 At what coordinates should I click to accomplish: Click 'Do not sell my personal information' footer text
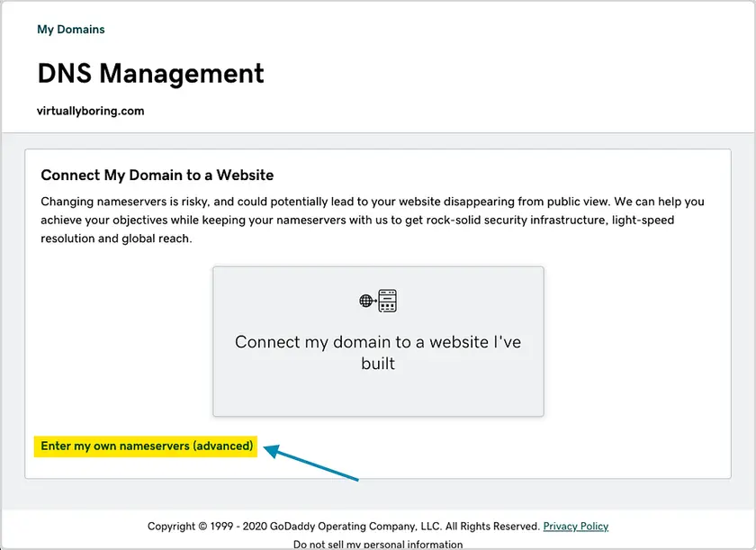pyautogui.click(x=378, y=545)
